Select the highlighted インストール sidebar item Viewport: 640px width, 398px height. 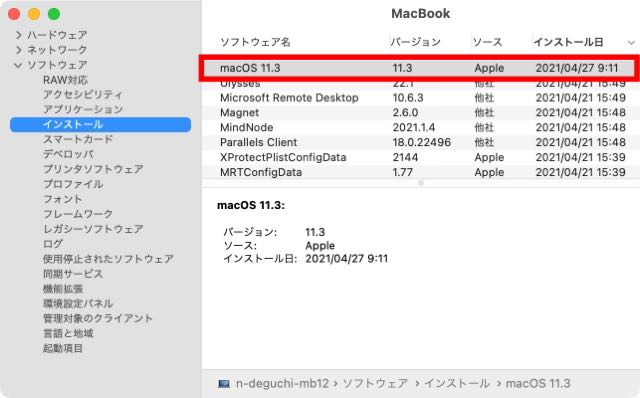(x=100, y=125)
